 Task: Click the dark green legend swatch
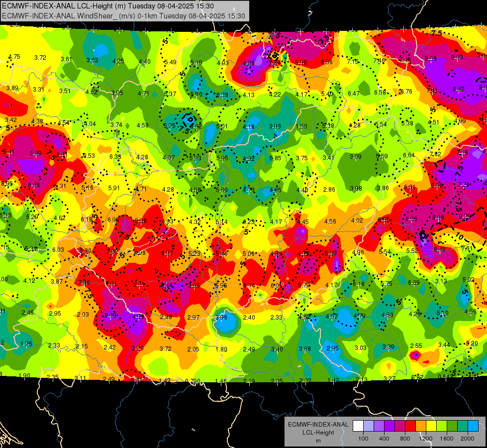[452, 426]
